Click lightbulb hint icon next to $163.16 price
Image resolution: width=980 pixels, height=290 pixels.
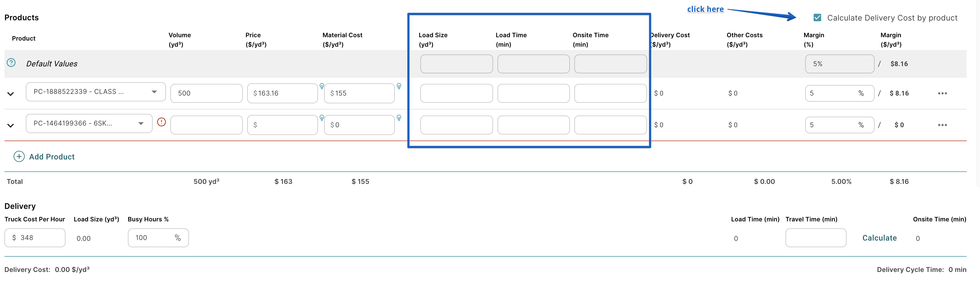pyautogui.click(x=322, y=86)
